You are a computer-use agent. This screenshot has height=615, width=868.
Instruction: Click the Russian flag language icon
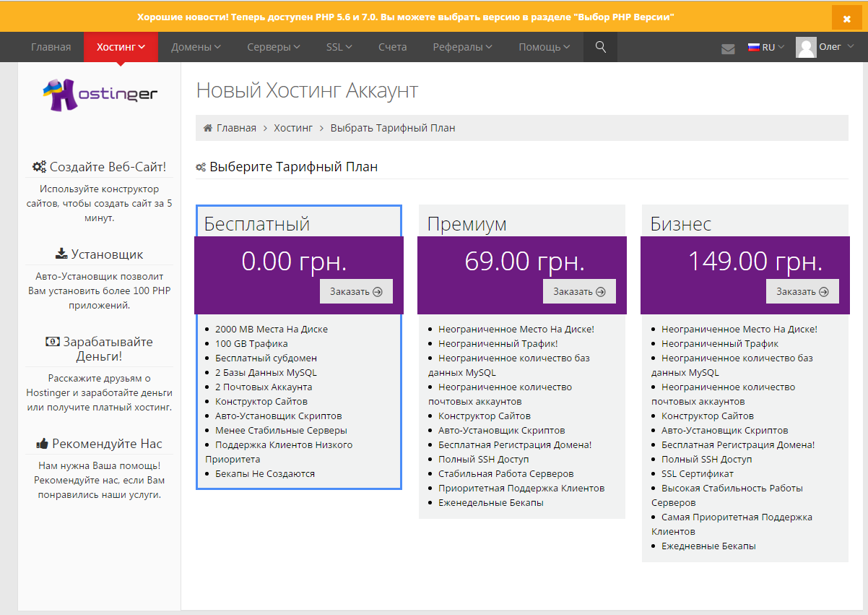(753, 47)
